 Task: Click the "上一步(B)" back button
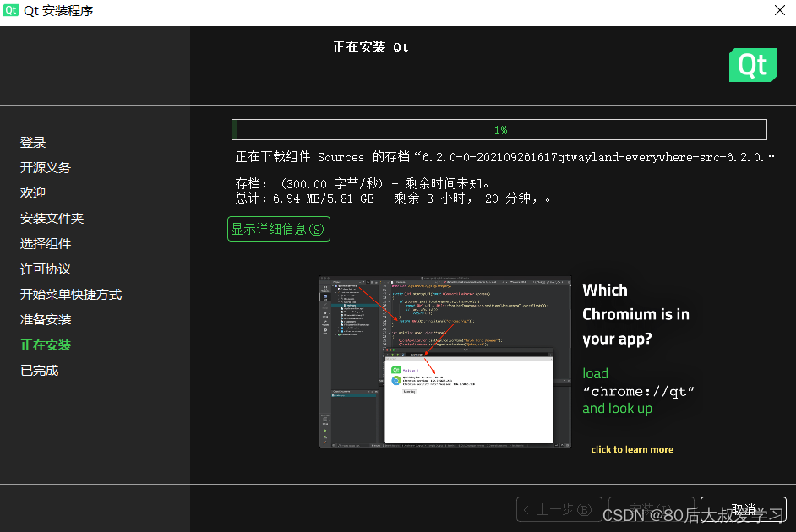point(559,508)
